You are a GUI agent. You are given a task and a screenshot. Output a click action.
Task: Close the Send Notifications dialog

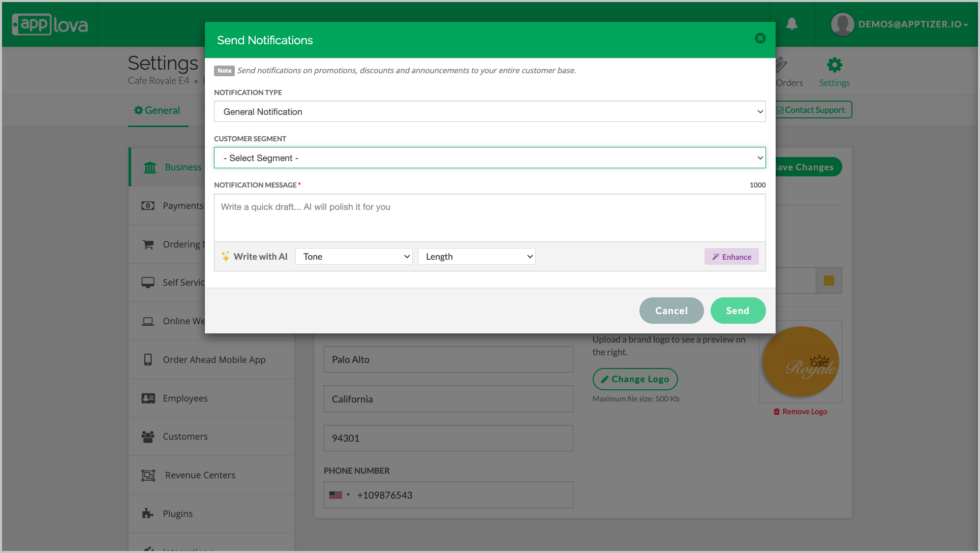pyautogui.click(x=760, y=39)
